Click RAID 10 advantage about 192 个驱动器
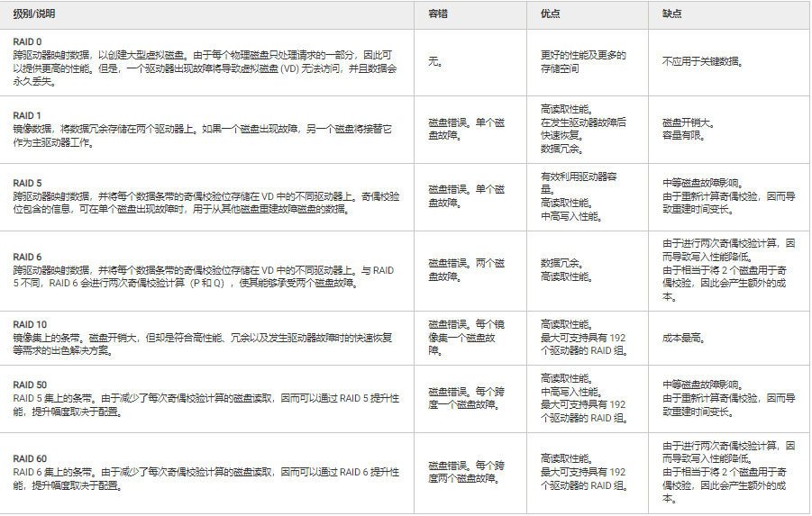The width and height of the screenshot is (812, 516). [584, 344]
